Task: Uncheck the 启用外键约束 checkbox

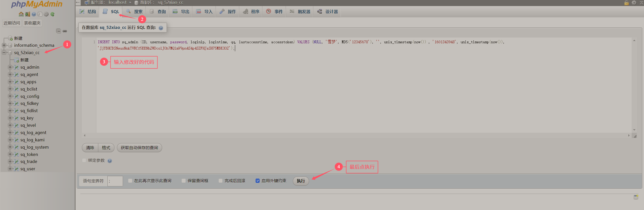Action: click(257, 181)
